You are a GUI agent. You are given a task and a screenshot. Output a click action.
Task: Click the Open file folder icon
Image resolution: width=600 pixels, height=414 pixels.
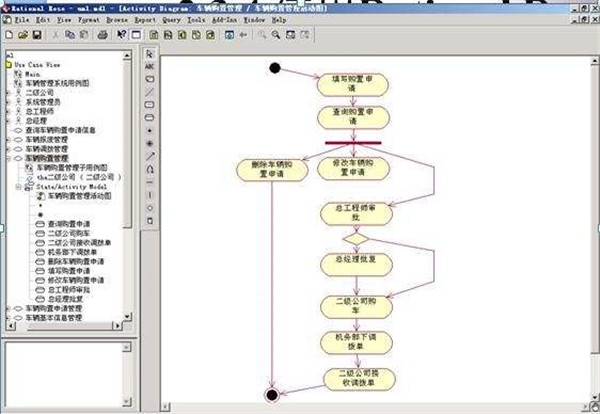22,34
